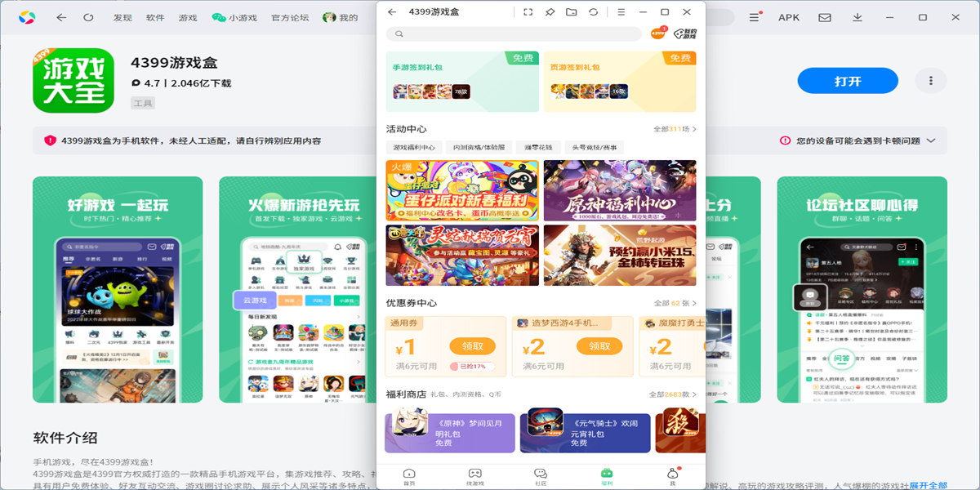Click the refresh/rotate icon in window toolbar
The height and width of the screenshot is (490, 980).
click(593, 12)
